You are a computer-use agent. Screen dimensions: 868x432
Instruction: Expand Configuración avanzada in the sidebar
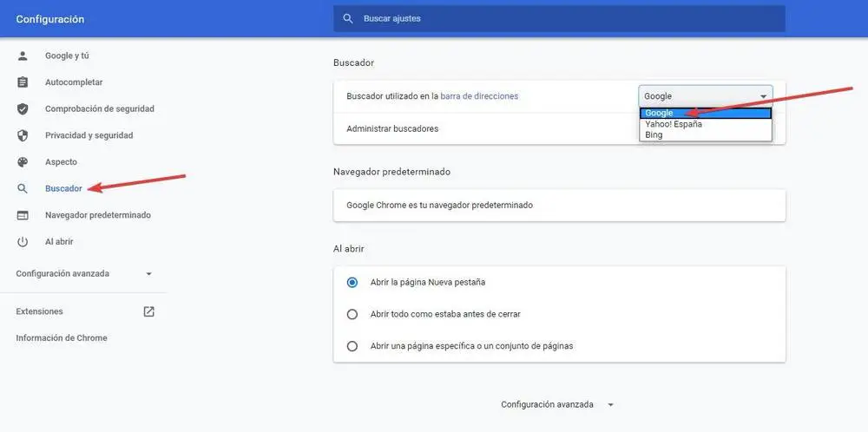(x=84, y=273)
